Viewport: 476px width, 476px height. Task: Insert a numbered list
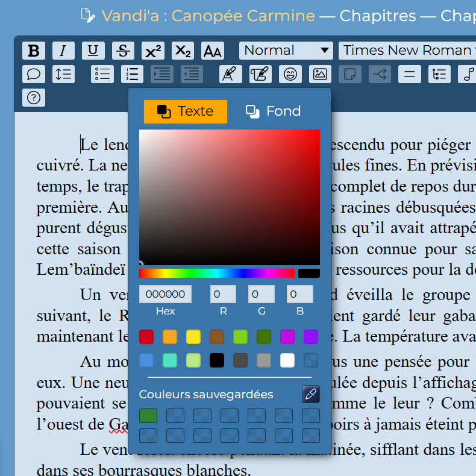[x=132, y=74]
